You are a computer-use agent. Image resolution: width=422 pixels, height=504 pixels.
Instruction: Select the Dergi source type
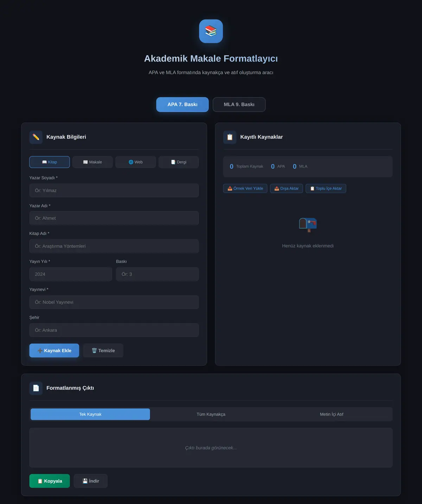click(x=179, y=162)
